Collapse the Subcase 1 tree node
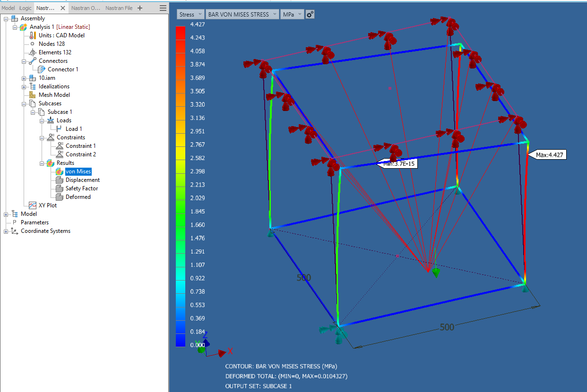This screenshot has width=587, height=392. pyautogui.click(x=32, y=111)
